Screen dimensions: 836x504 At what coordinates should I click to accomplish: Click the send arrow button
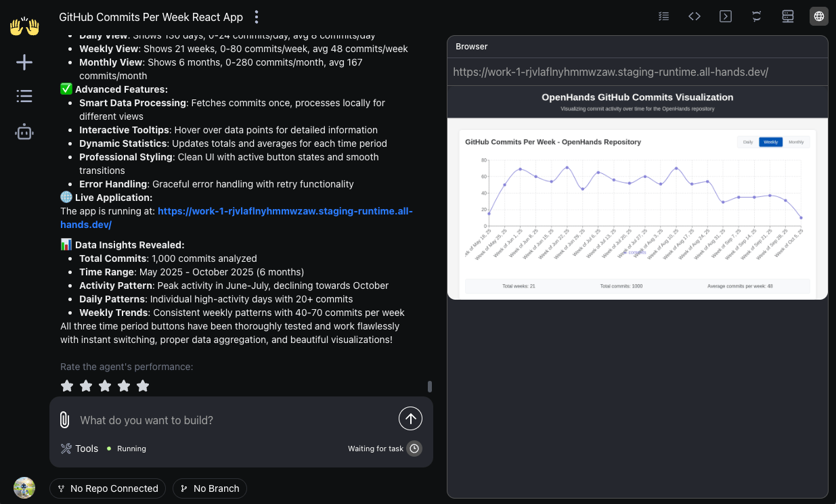click(x=410, y=419)
